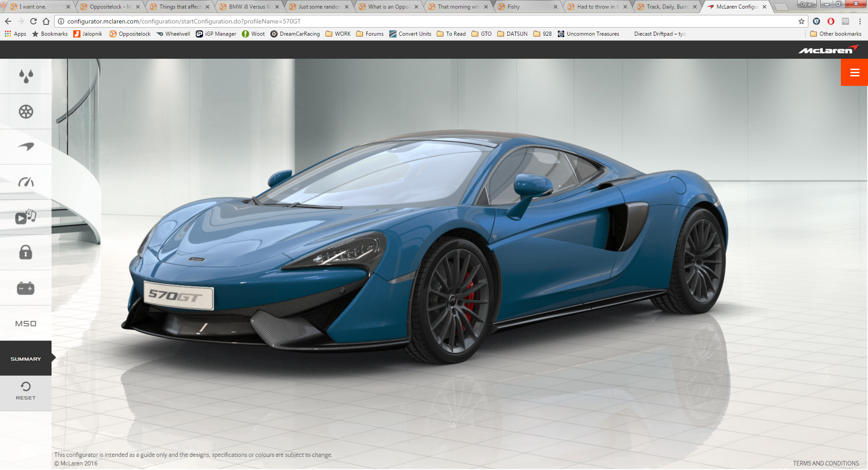Open Terms and Conditions link
The width and height of the screenshot is (868, 470).
point(826,463)
